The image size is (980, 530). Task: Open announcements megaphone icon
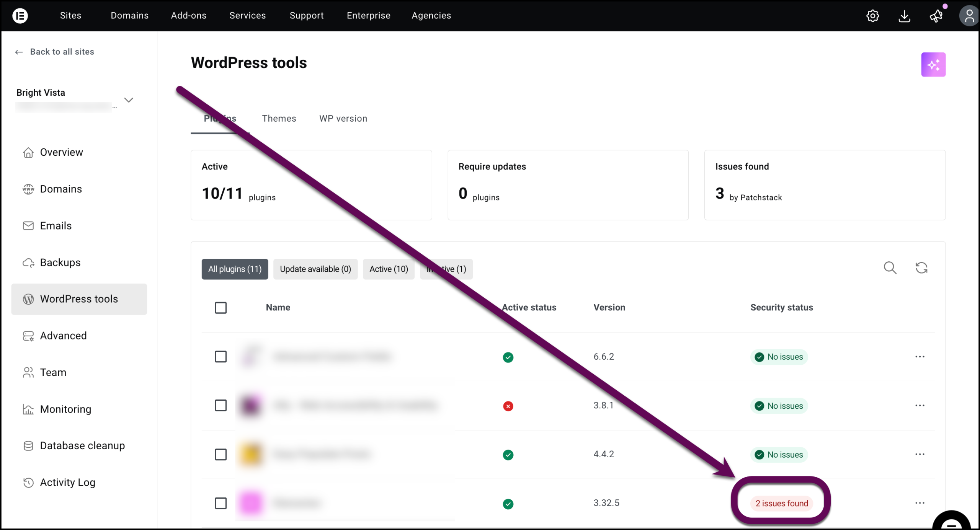click(x=936, y=16)
